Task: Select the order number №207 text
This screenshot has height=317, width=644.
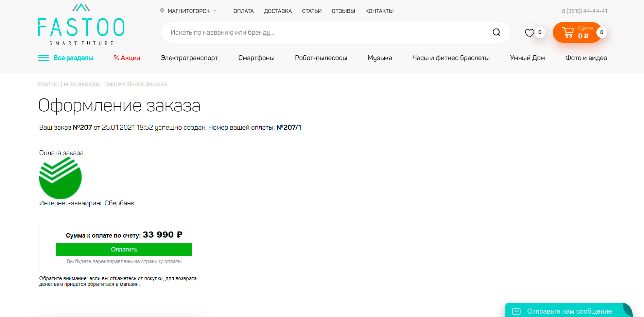Action: [82, 127]
